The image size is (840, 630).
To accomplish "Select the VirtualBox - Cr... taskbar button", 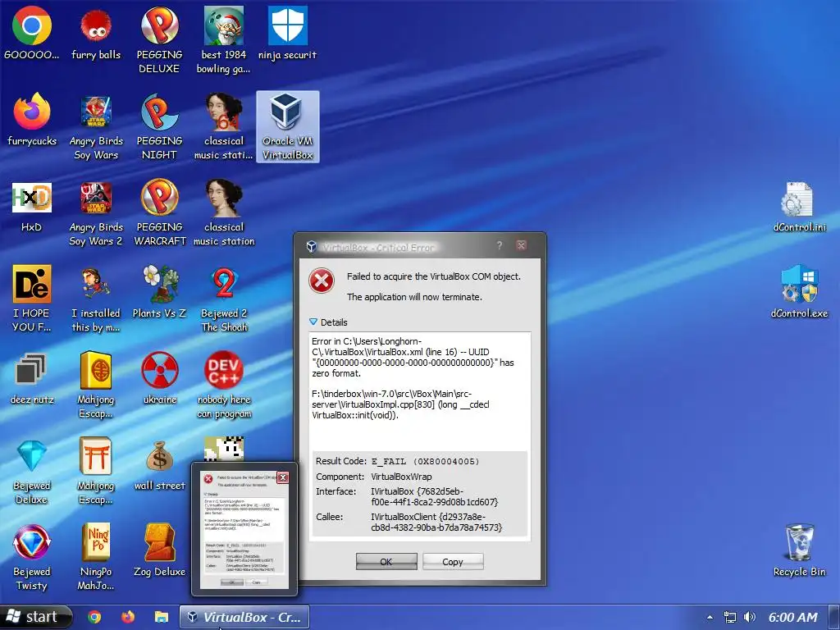I will 244,617.
